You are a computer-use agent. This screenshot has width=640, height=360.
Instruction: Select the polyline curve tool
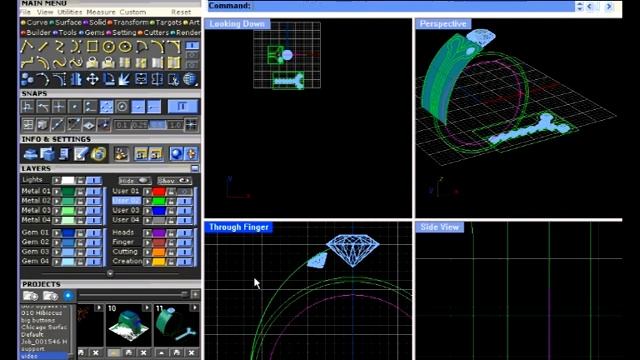27,47
